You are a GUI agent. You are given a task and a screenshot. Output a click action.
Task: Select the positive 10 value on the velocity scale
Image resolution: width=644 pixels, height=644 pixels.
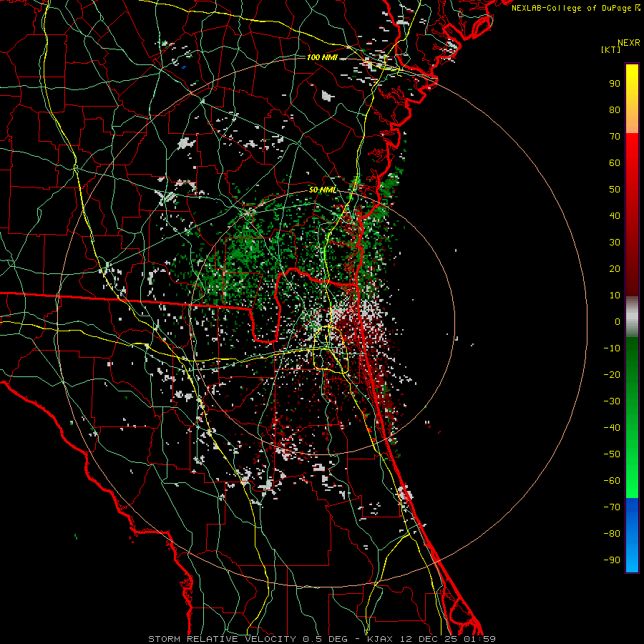615,296
